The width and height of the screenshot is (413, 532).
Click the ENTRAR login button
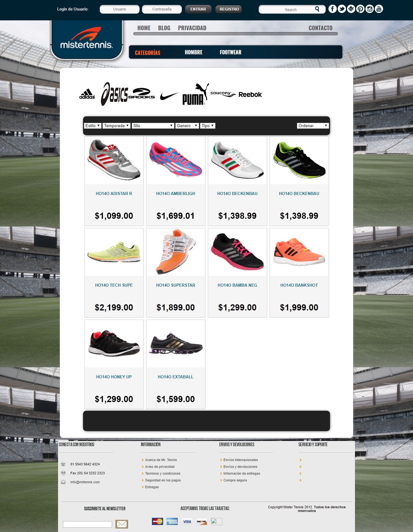(x=198, y=9)
